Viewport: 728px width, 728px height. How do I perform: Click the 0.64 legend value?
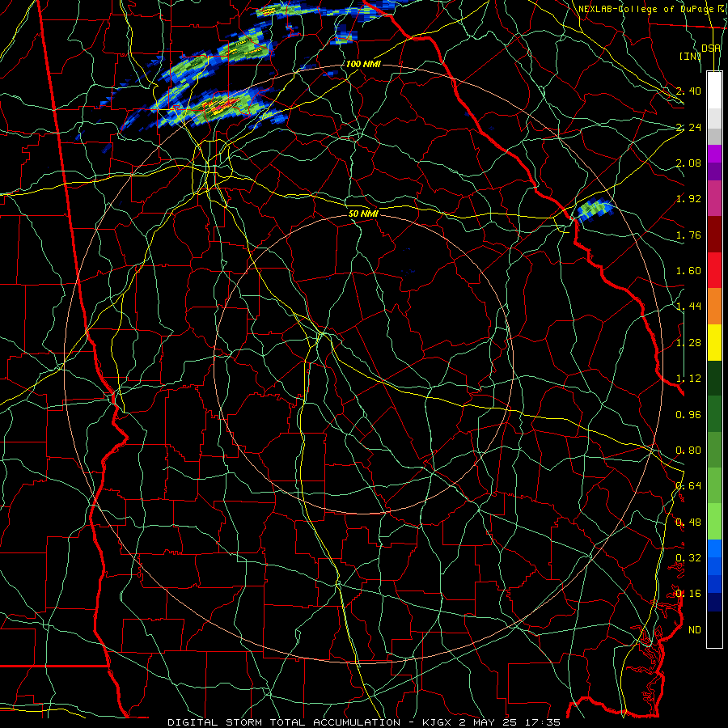[x=688, y=486]
